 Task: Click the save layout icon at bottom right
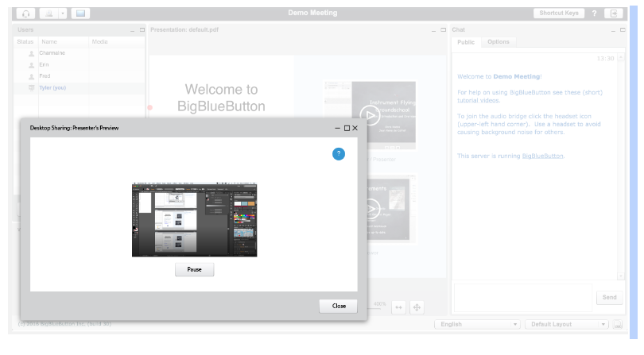[617, 324]
